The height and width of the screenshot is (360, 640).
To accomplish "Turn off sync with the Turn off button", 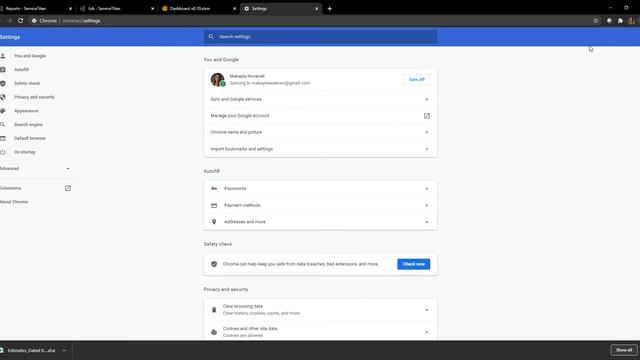I will point(416,80).
